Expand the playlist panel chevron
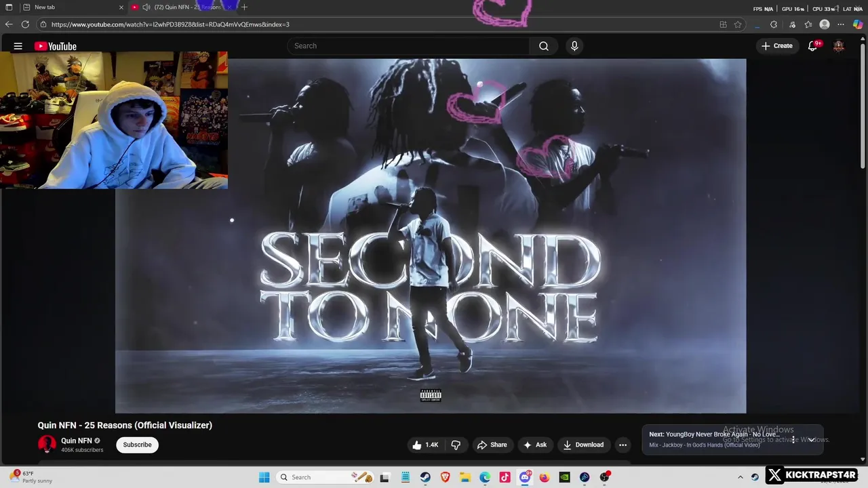Image resolution: width=868 pixels, height=488 pixels. tap(811, 440)
